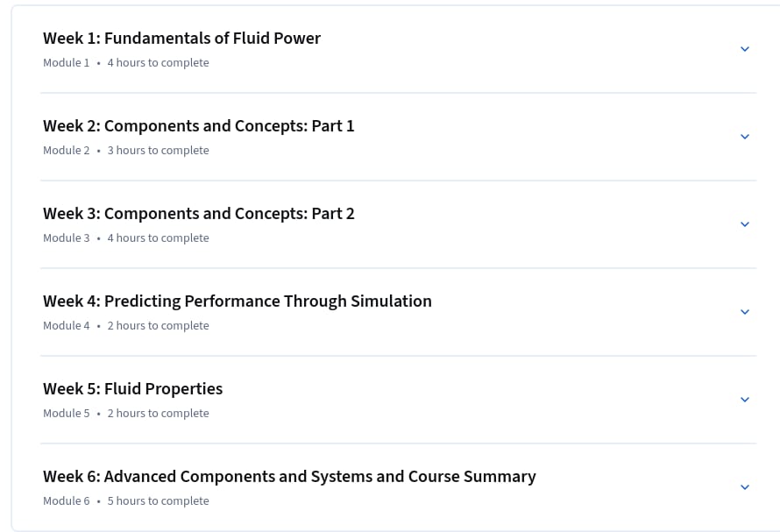Expand Week 4 Predicting Performance chevron
This screenshot has width=780, height=532.
(x=745, y=311)
